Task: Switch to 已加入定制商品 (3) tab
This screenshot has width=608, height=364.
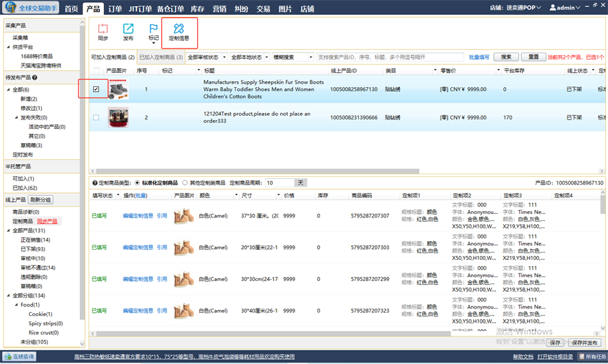Action: pos(161,57)
